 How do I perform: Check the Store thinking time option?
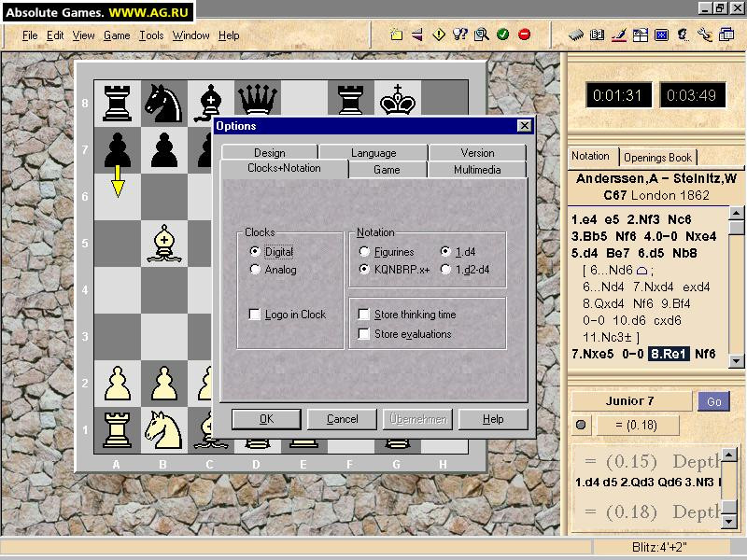coord(365,315)
